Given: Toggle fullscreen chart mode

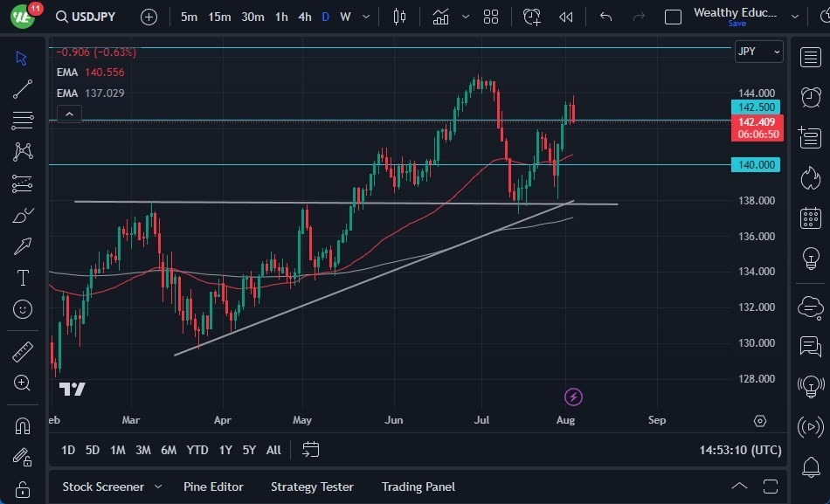Looking at the screenshot, I should (771, 486).
